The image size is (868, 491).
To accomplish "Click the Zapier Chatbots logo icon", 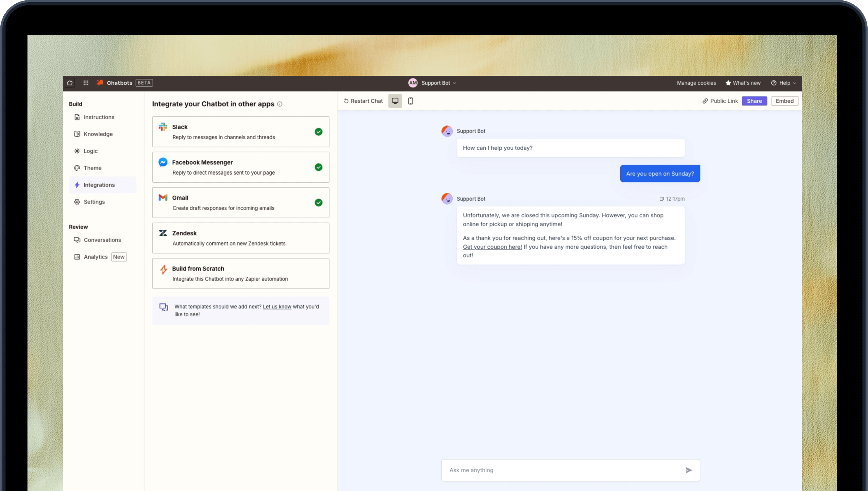I will pos(100,82).
